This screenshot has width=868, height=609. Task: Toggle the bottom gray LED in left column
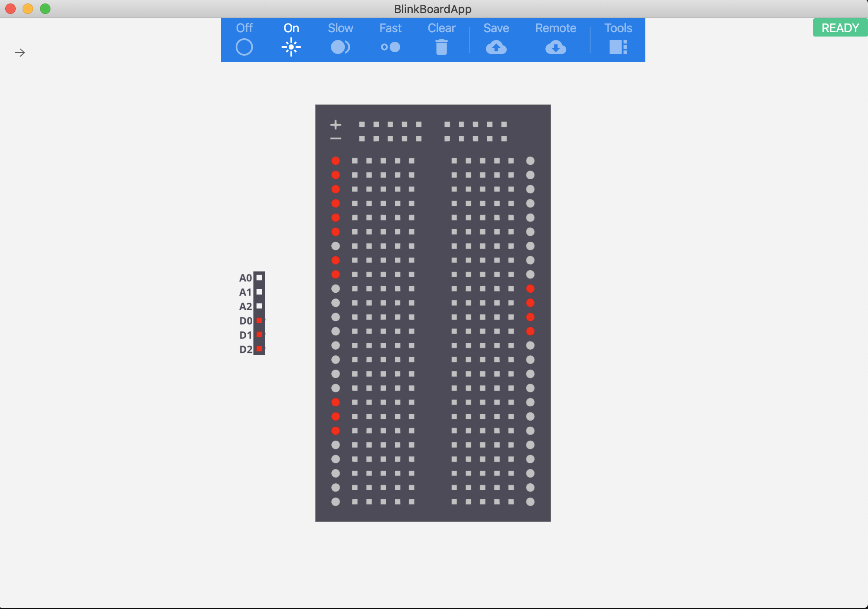click(335, 502)
